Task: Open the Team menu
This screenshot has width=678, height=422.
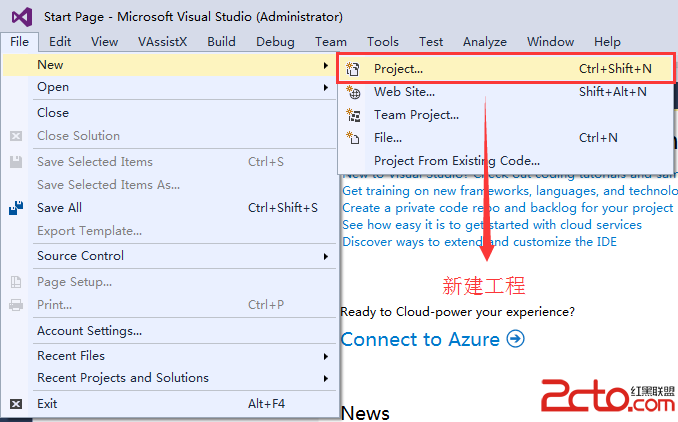Action: point(331,42)
